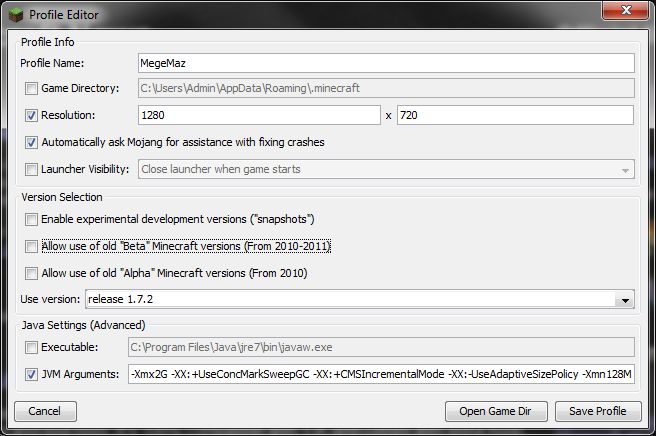Image resolution: width=656 pixels, height=436 pixels.
Task: Uncheck the Resolution checkbox
Action: (31, 115)
